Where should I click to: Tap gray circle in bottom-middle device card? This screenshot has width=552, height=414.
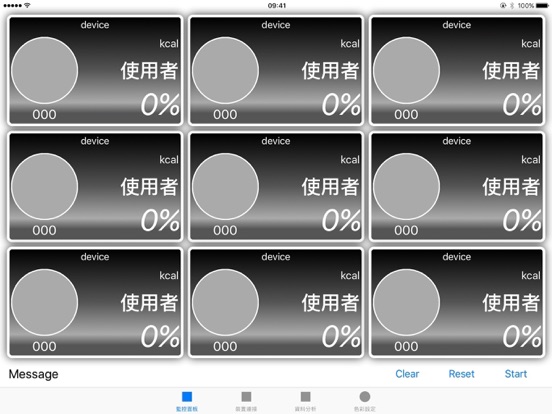pyautogui.click(x=225, y=302)
